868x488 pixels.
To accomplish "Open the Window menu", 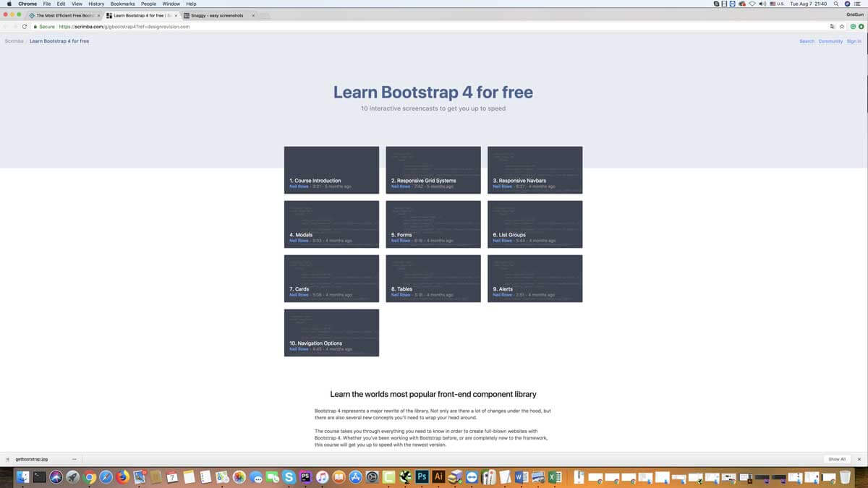I will [x=171, y=4].
